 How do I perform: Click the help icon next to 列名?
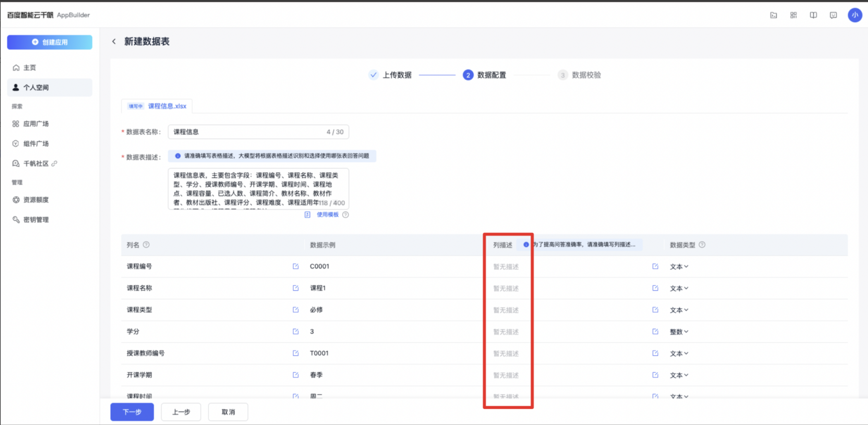click(146, 244)
